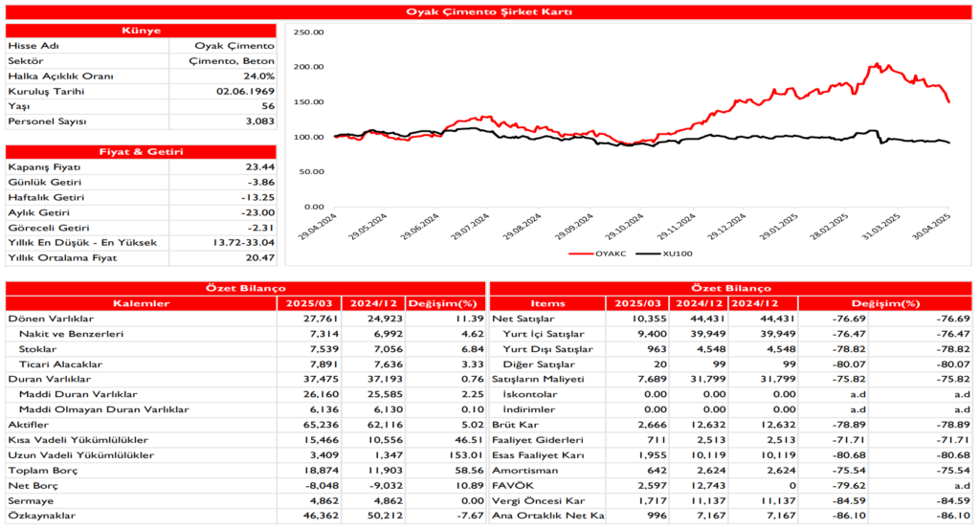Click the yearly range '13.72-33.04'
The width and height of the screenshot is (980, 529).
(244, 243)
